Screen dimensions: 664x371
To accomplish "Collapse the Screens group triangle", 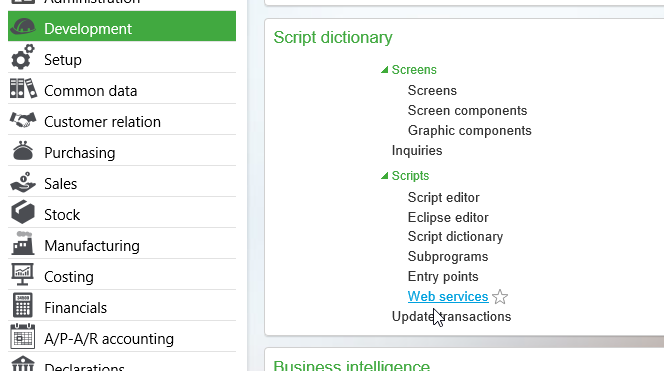I will coord(385,70).
